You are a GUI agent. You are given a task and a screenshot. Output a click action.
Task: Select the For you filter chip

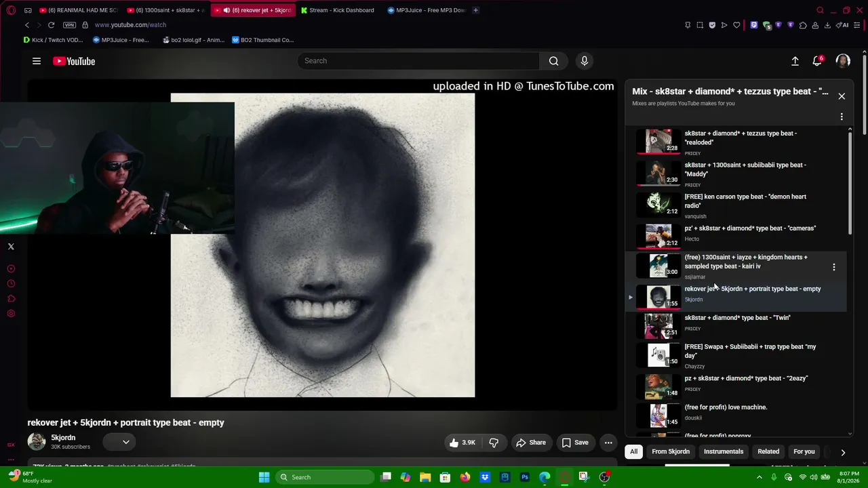[x=804, y=451]
